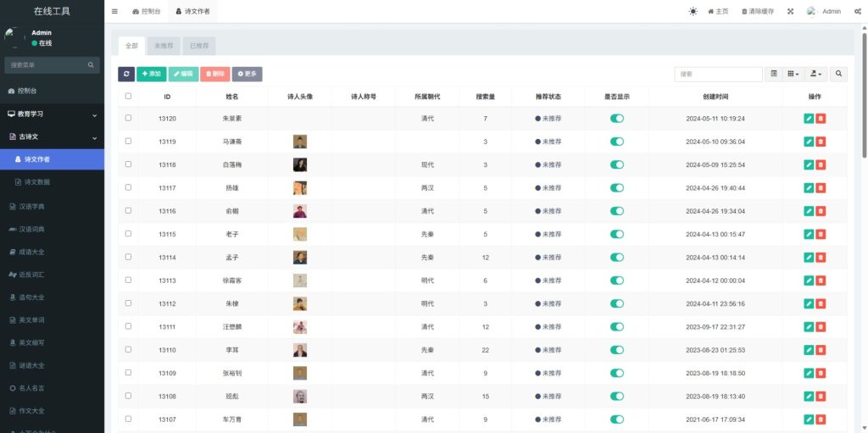Click the 清除缓存 link in top bar

tap(757, 12)
